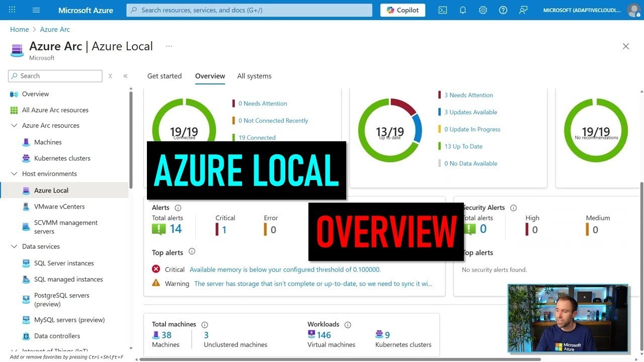Click the Alerts info icon

tap(178, 208)
